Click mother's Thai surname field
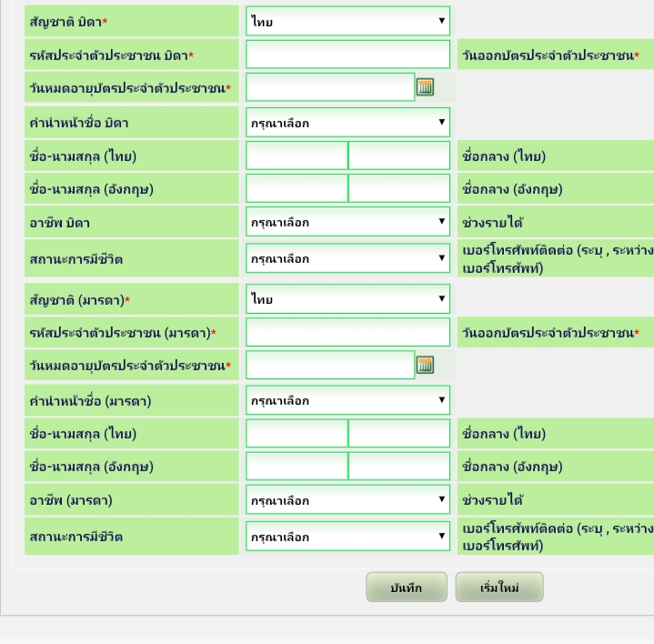 [398, 434]
